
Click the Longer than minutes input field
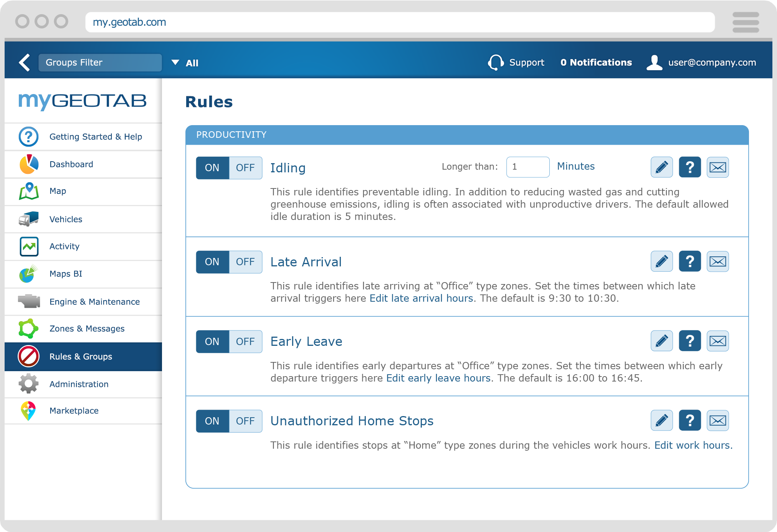[528, 167]
